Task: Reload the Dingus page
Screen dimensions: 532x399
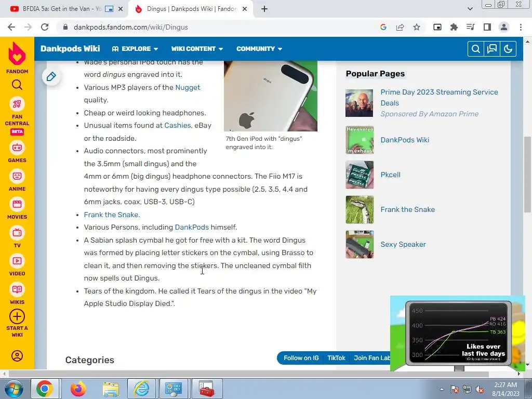Action: (x=45, y=27)
